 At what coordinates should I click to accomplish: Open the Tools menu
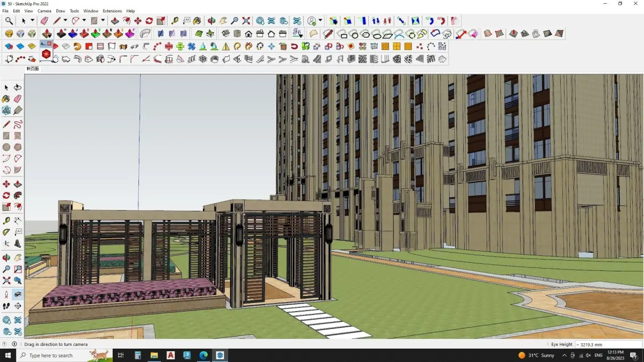[74, 11]
